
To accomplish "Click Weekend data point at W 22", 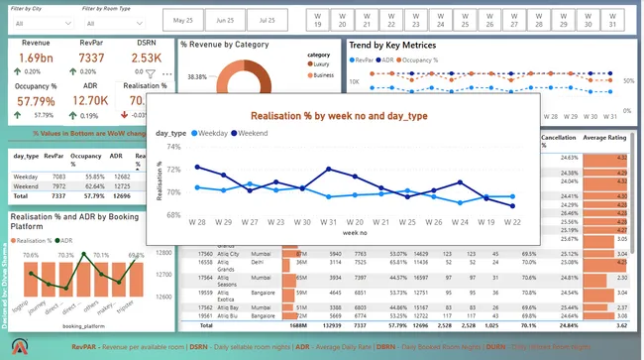I will [512, 206].
